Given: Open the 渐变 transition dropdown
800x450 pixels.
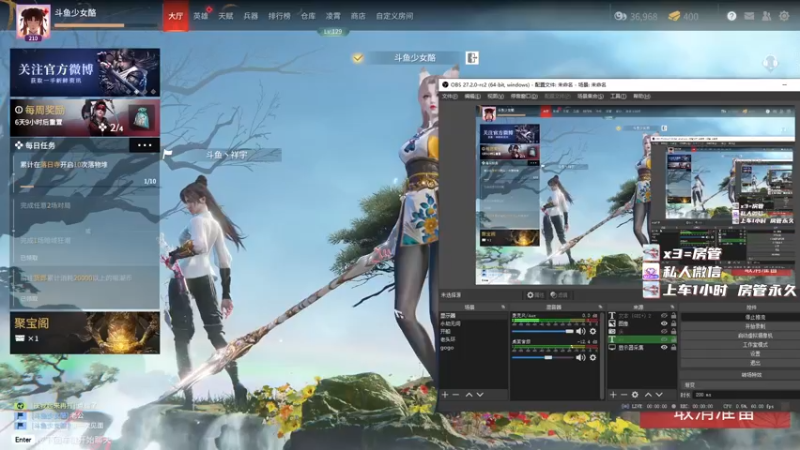Looking at the screenshot, I should point(741,385).
